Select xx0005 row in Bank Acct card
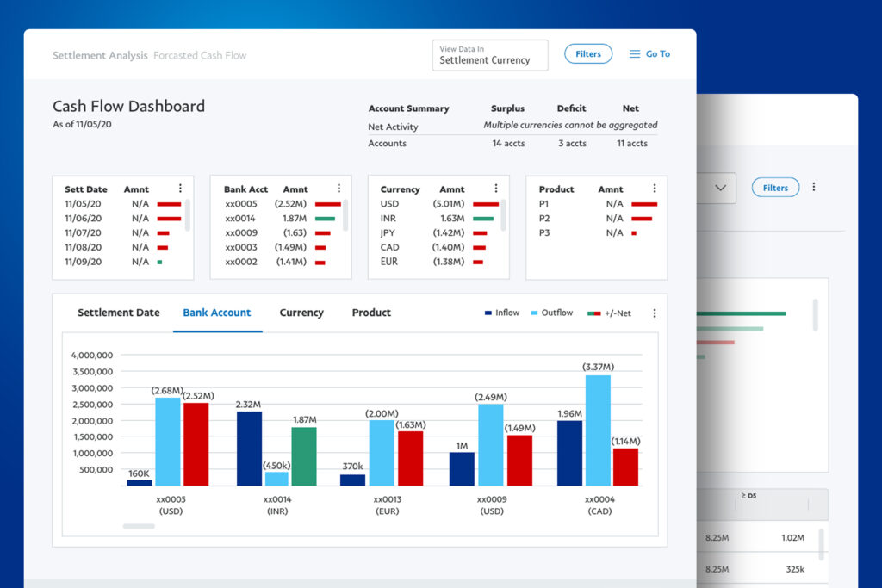This screenshot has width=882, height=588. 283,204
